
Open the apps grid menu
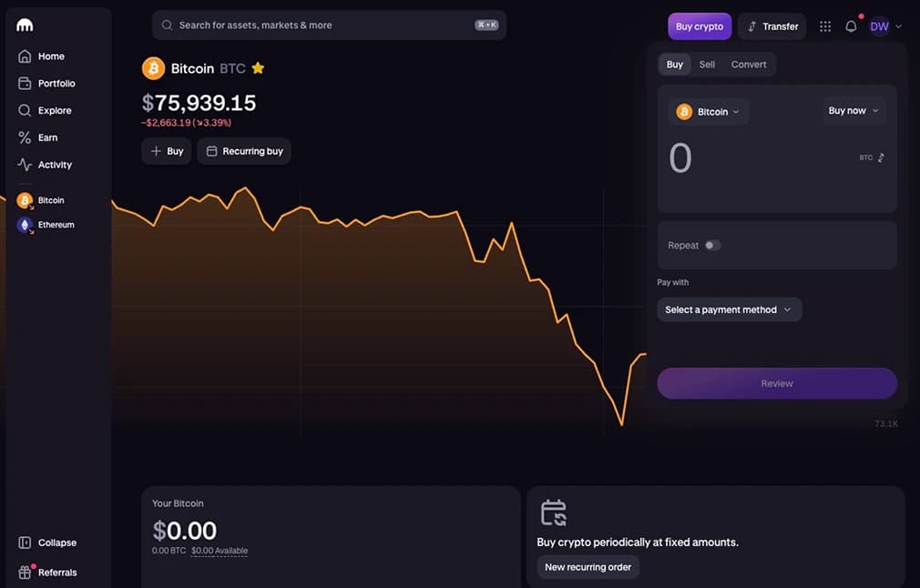coord(825,26)
